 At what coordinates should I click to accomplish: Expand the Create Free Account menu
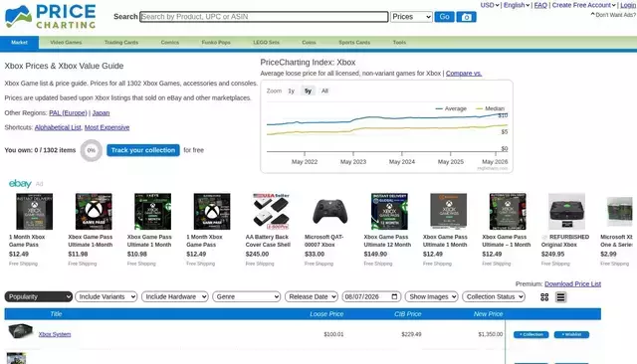click(x=584, y=5)
